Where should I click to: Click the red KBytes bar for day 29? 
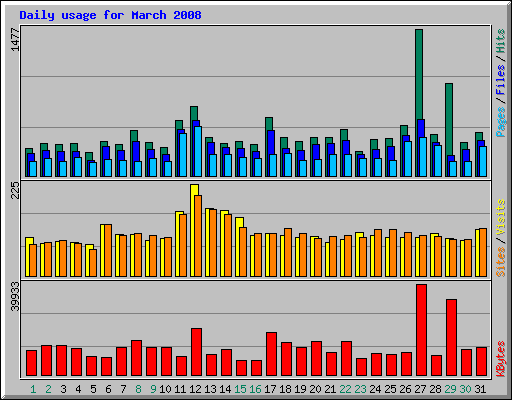451,337
